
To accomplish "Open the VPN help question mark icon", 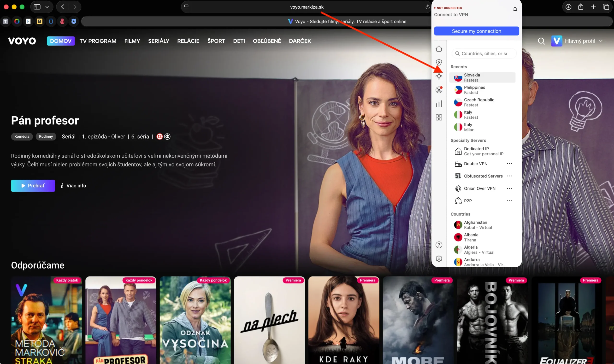I will 439,245.
